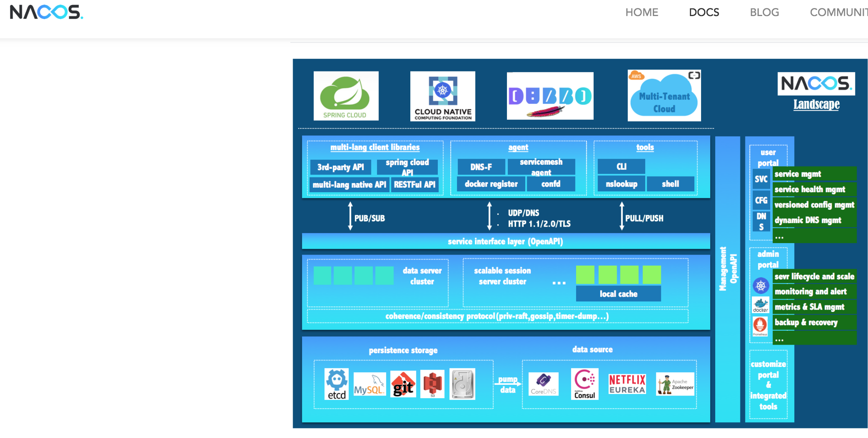Click the Apache Zookeeper icon
868x438 pixels.
[x=675, y=384]
